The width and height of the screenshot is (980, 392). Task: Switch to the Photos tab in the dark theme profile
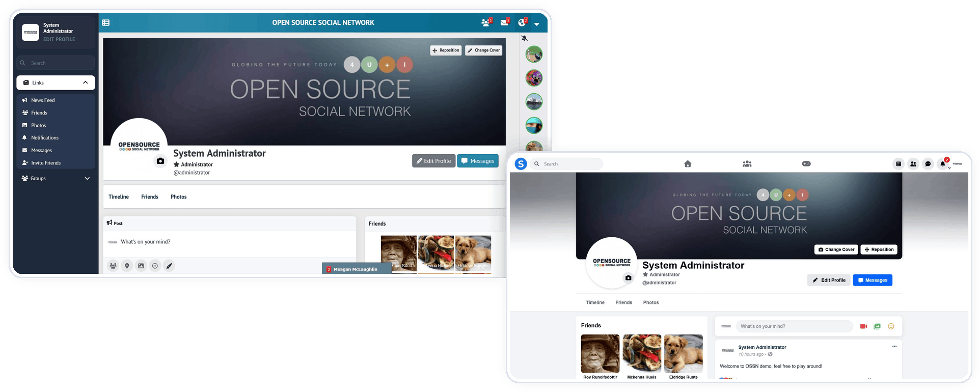179,197
